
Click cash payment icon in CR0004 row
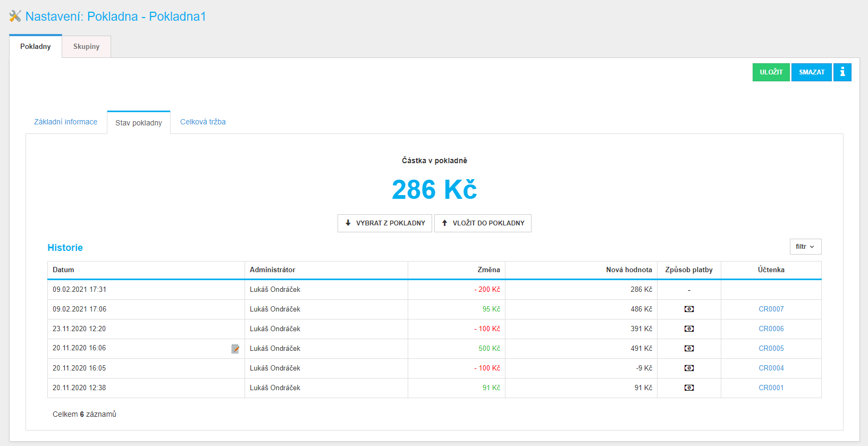click(x=689, y=368)
